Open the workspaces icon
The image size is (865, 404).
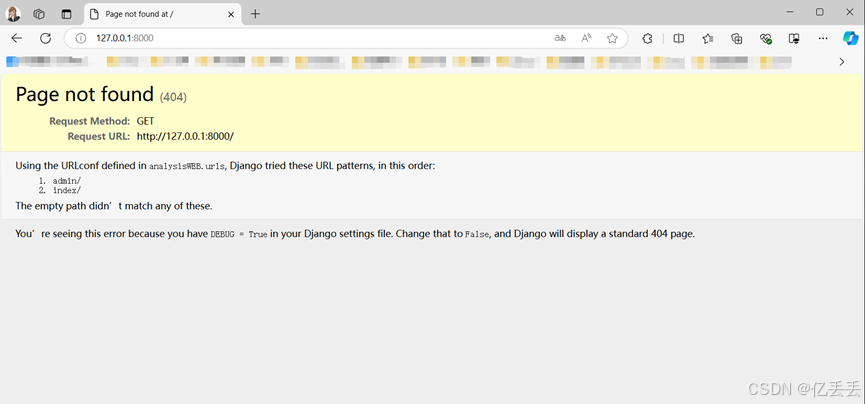[x=39, y=14]
